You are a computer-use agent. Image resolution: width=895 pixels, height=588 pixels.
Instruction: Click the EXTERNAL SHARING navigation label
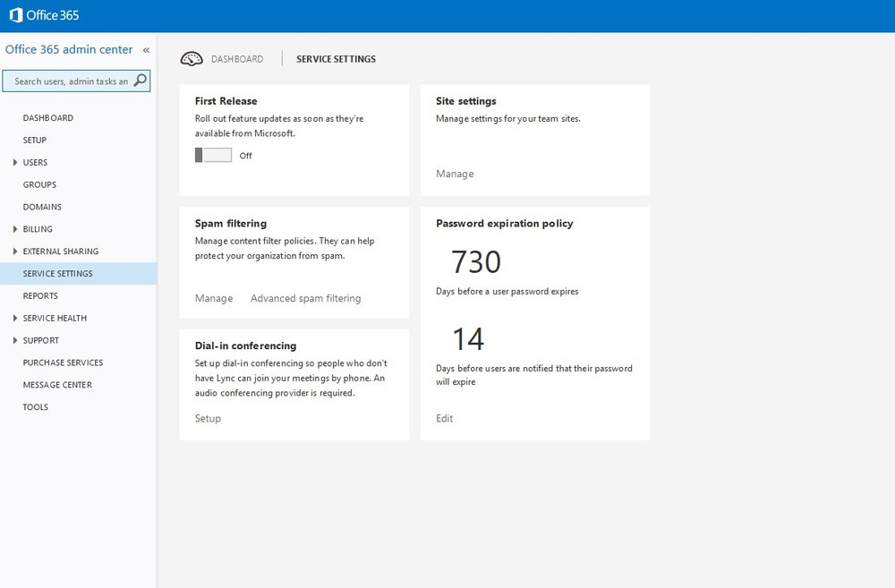click(x=61, y=251)
